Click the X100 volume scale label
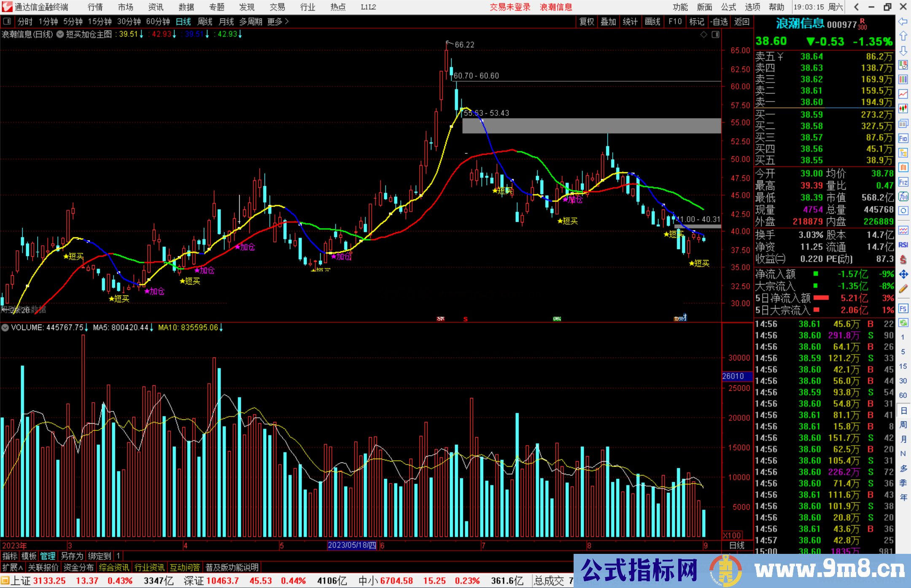911x588 pixels. [732, 535]
